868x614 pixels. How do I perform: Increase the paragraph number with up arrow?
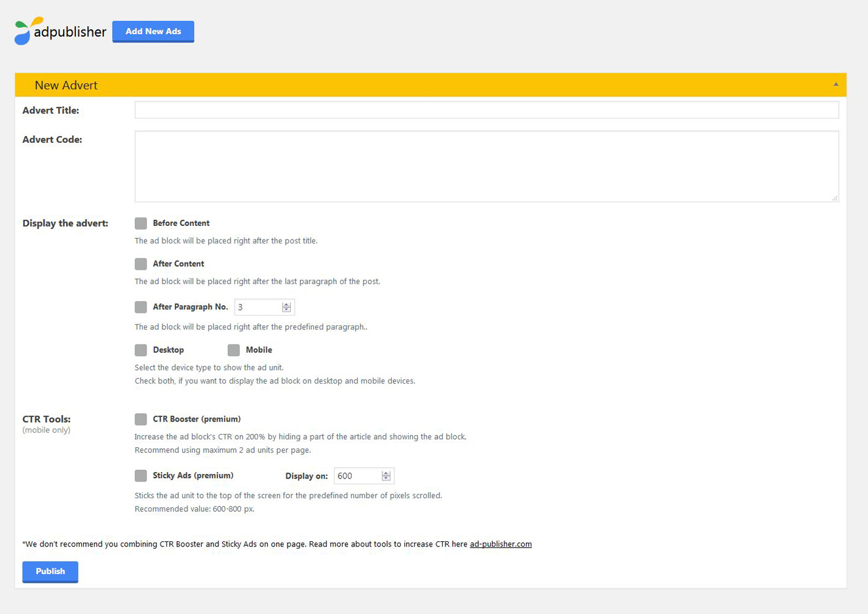[x=286, y=304]
